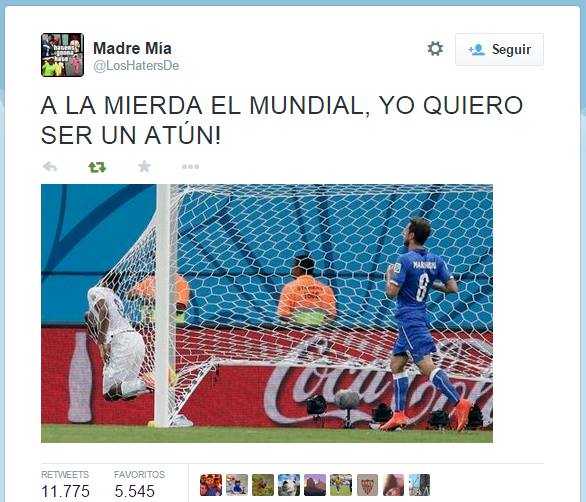Click the @LosHatersDe handle
Viewport: 586px width, 502px height.
click(136, 66)
